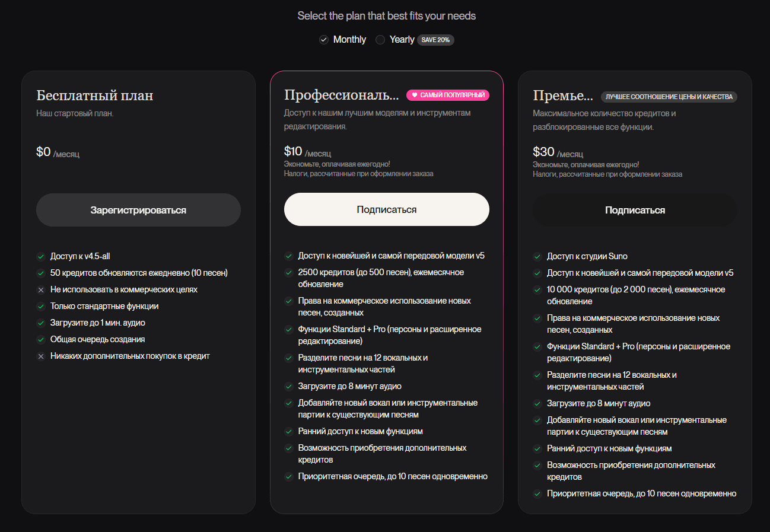Click the truncated Профессиональ... plan title

(x=341, y=95)
